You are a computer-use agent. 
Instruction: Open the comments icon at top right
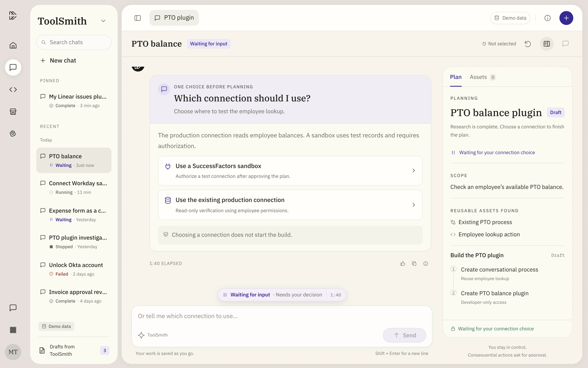coord(565,44)
